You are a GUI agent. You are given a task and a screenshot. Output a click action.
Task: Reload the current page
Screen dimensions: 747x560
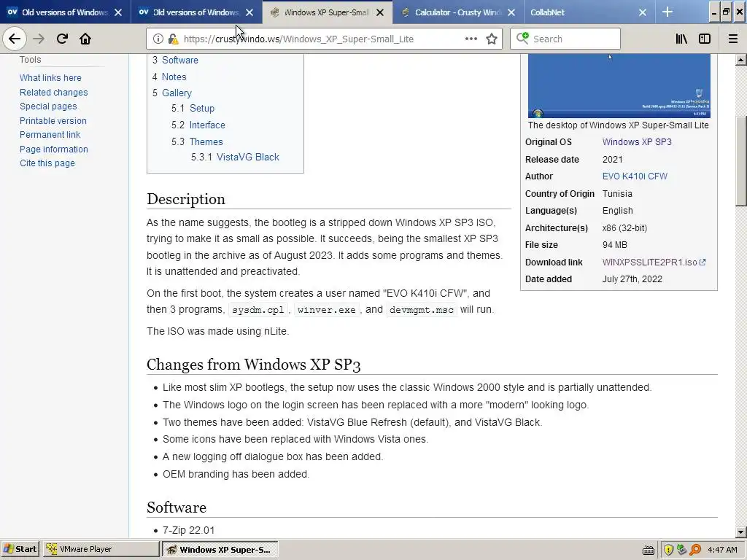(x=62, y=39)
